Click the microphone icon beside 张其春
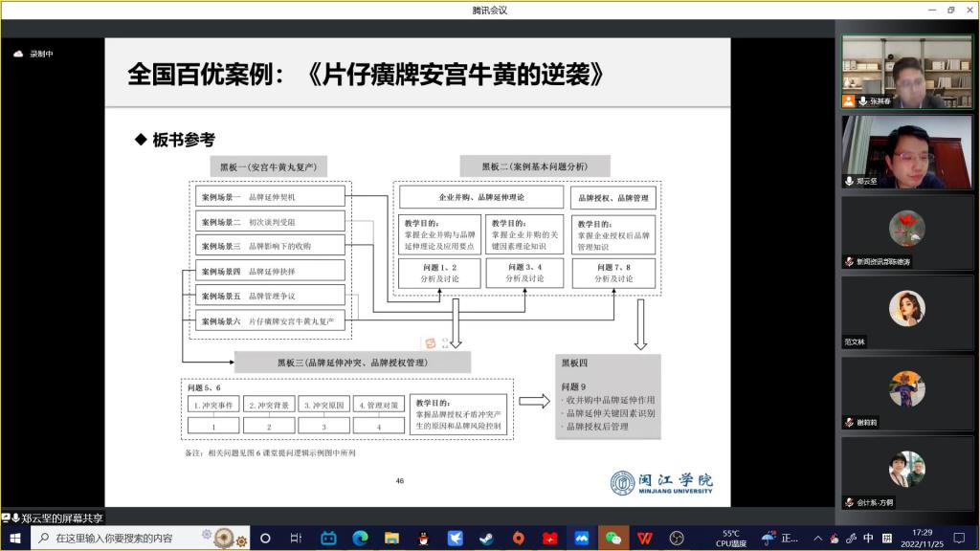The image size is (980, 551). click(863, 100)
